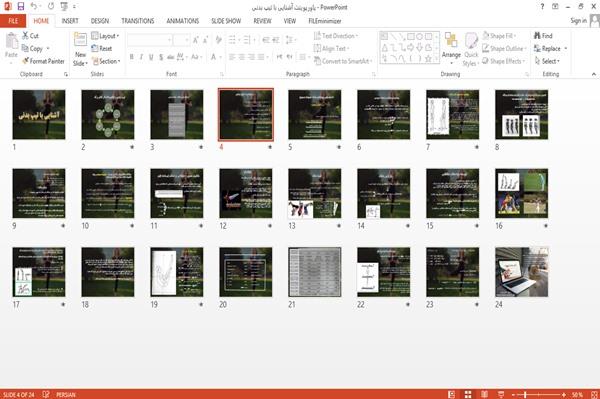Click the Reading View icon
Viewport: 600px width, 399px height.
[x=484, y=394]
